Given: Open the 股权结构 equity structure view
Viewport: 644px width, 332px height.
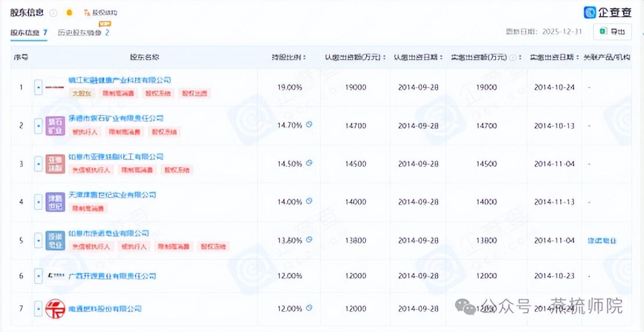Looking at the screenshot, I should (101, 13).
